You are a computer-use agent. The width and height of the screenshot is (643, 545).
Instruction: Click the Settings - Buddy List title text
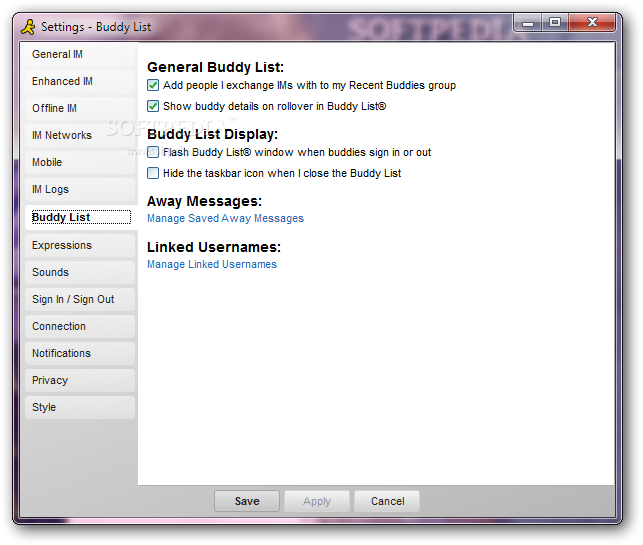(96, 27)
